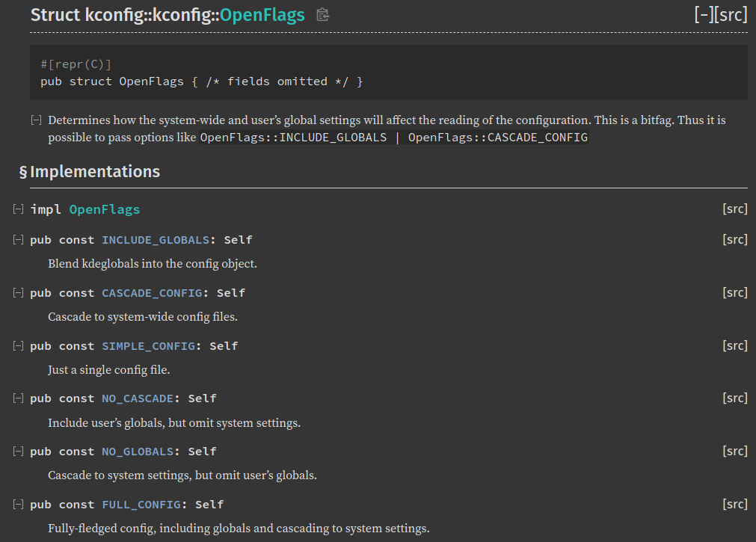Collapse SIMPLE_CONFIG constant docs
Image resolution: width=756 pixels, height=542 pixels.
pos(19,346)
